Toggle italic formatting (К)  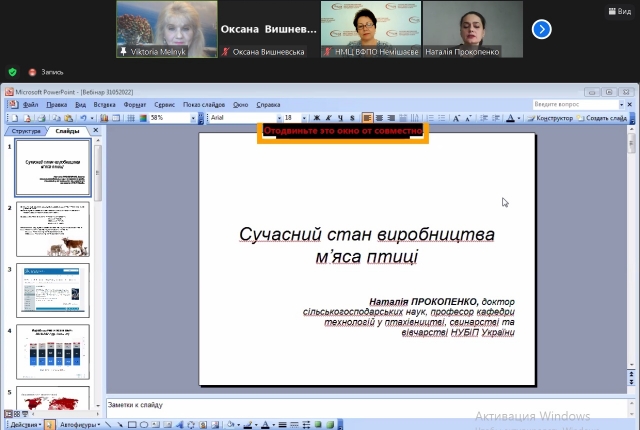tap(329, 118)
